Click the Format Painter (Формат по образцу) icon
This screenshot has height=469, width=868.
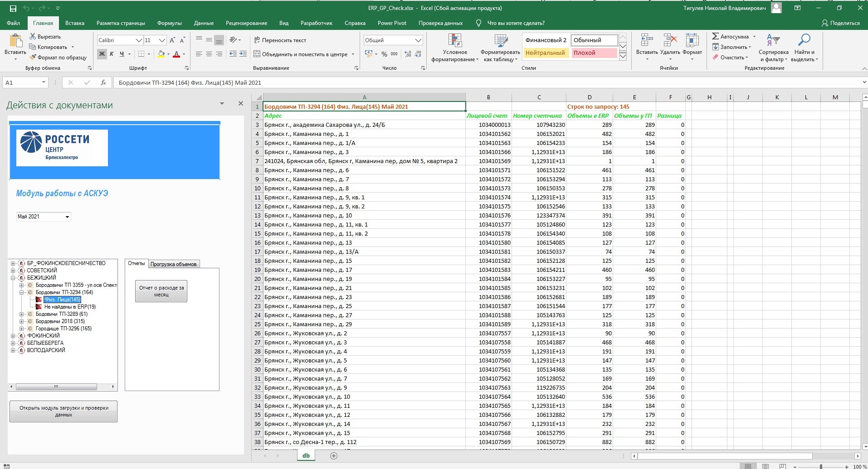33,58
